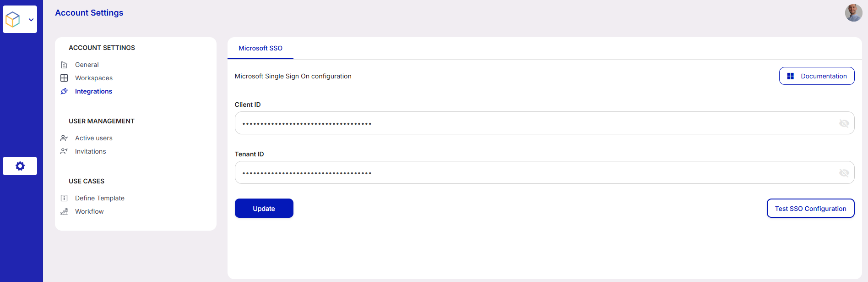Switch to the Microsoft SSO tab
The width and height of the screenshot is (868, 282).
point(260,48)
